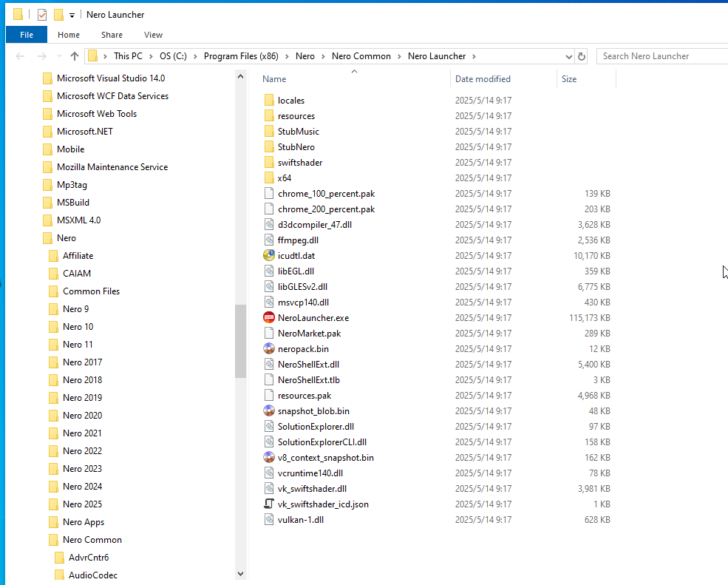Navigate to Nero Common in breadcrumb
The image size is (728, 585).
click(x=361, y=56)
